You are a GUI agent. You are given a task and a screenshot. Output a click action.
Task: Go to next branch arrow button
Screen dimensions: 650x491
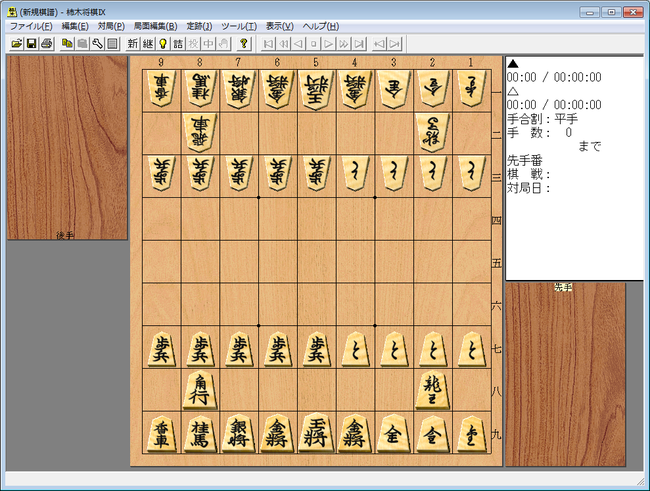click(395, 44)
